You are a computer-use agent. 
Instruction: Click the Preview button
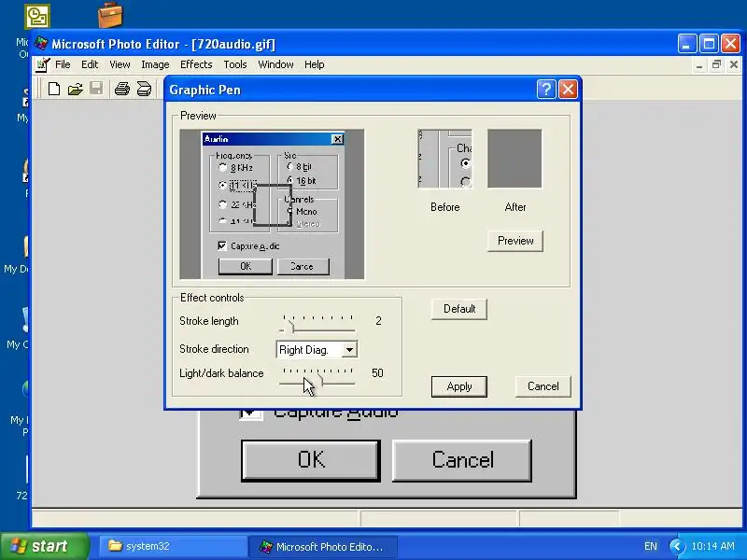coord(515,241)
